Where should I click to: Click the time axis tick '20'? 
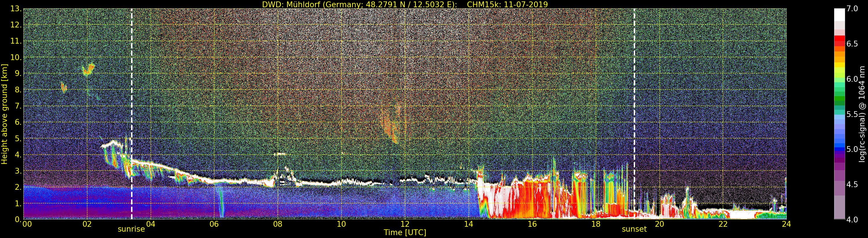point(659,224)
